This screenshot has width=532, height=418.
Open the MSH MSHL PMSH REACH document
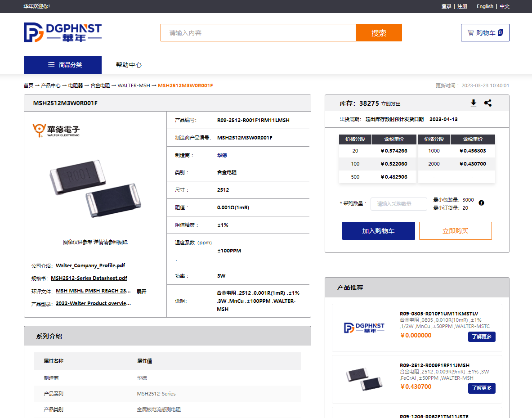tap(93, 291)
